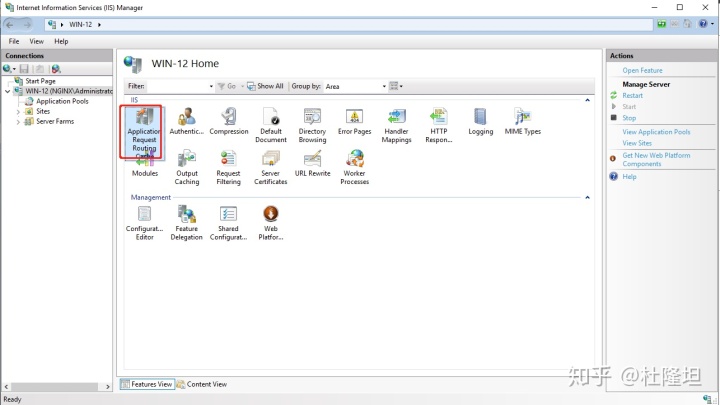
Task: Click the help icon in address bar
Action: (x=703, y=24)
